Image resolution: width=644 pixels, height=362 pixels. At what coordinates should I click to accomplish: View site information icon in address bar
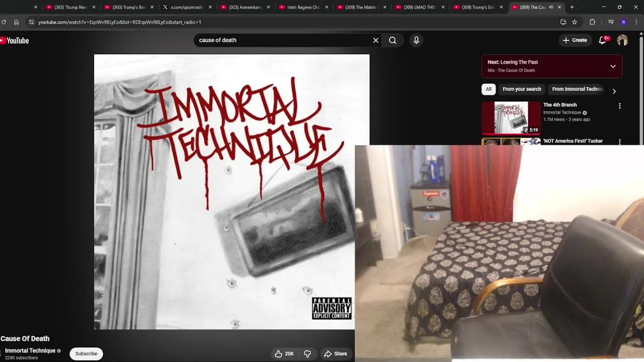[31, 22]
